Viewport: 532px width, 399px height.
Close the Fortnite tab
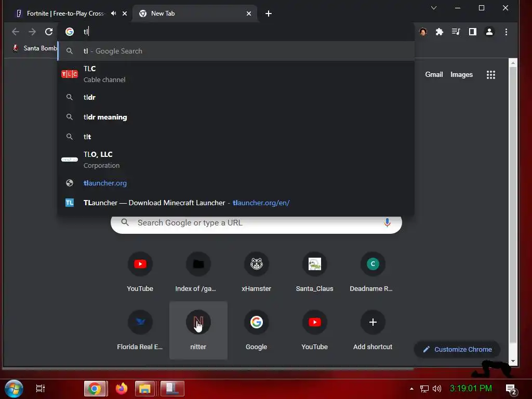[x=125, y=14]
